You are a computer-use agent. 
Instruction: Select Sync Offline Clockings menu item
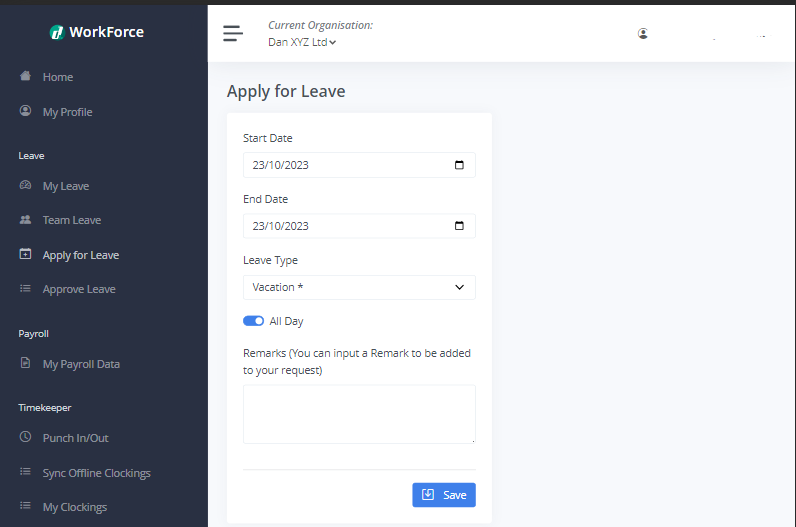click(x=96, y=472)
